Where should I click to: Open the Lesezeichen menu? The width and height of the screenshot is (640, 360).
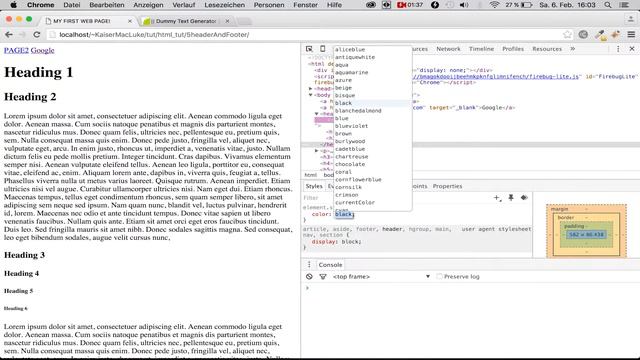tap(224, 5)
